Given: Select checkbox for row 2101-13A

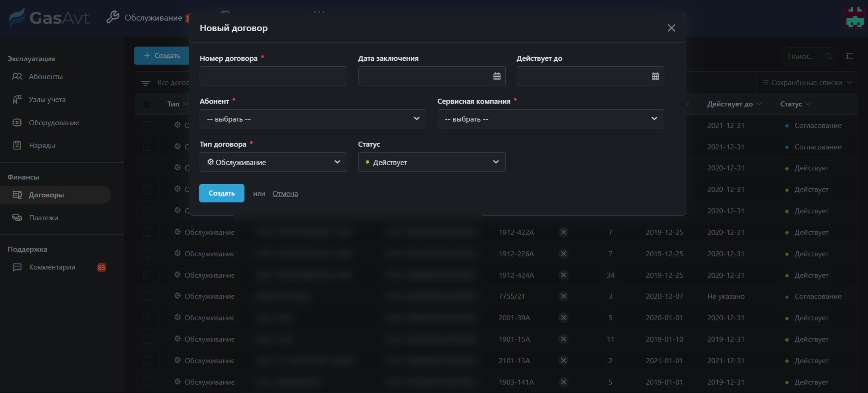Looking at the screenshot, I should coord(147,361).
